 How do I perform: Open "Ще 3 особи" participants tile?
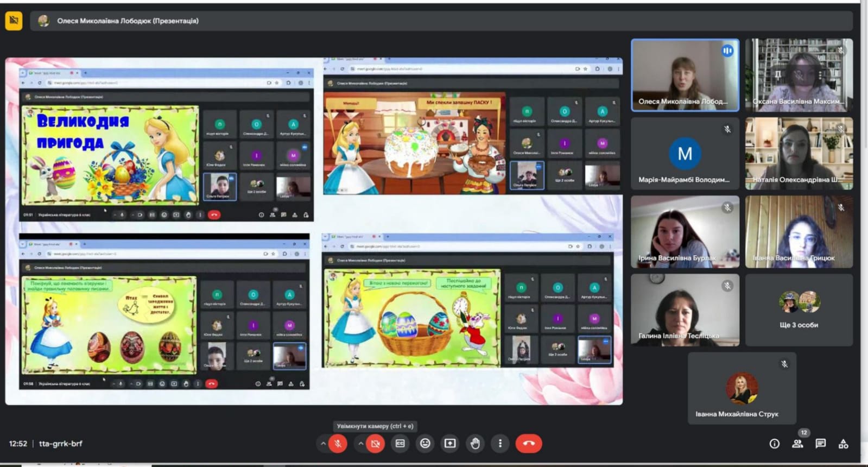799,310
